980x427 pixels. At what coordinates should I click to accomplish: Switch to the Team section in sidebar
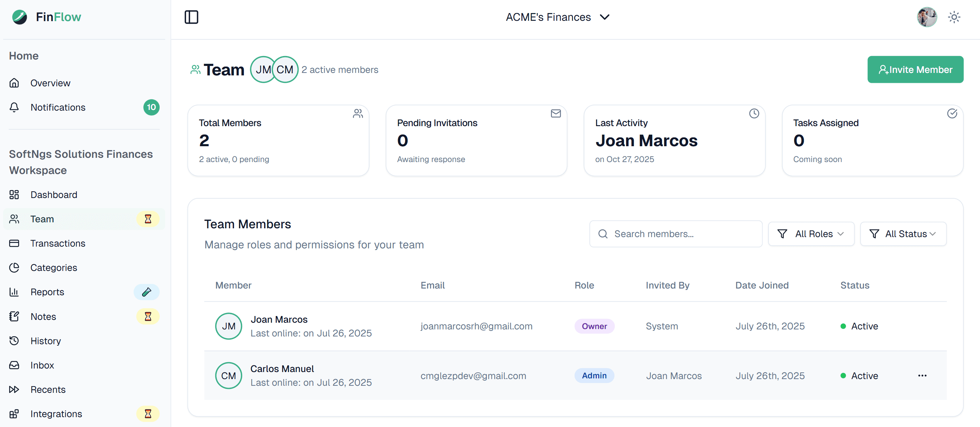tap(42, 219)
